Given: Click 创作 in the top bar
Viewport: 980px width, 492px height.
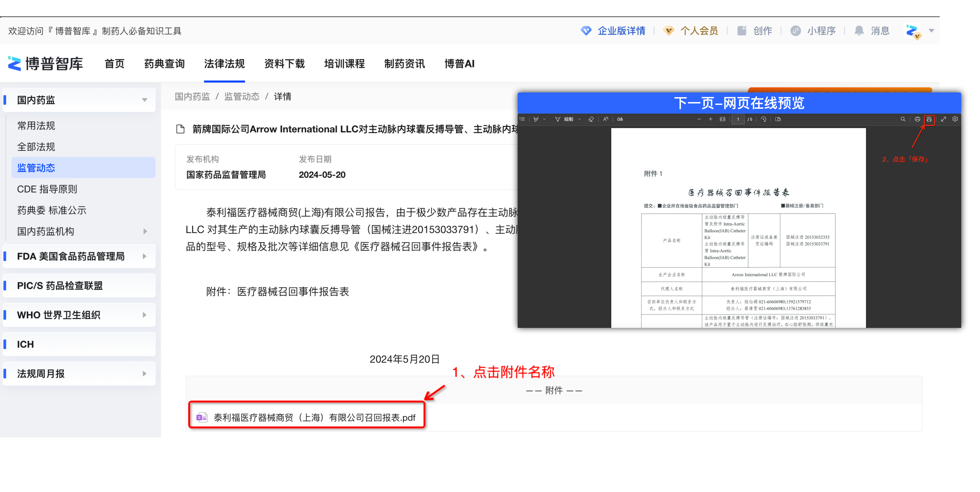Looking at the screenshot, I should click(x=755, y=31).
